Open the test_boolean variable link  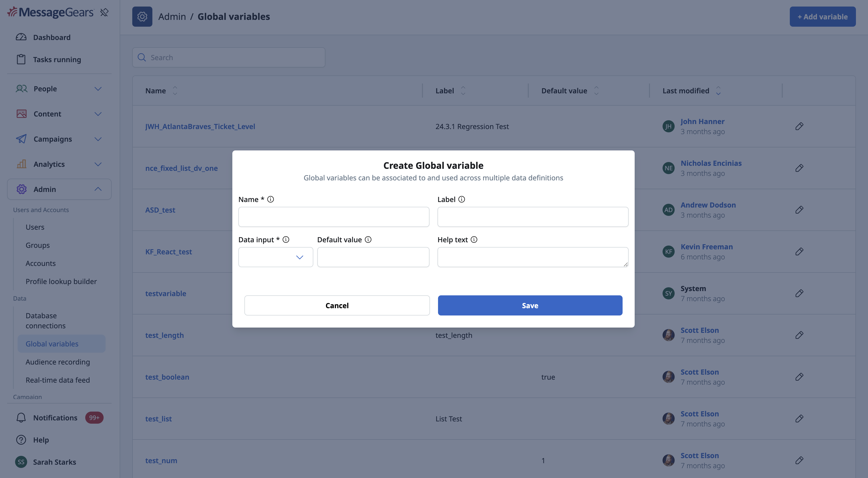point(167,377)
